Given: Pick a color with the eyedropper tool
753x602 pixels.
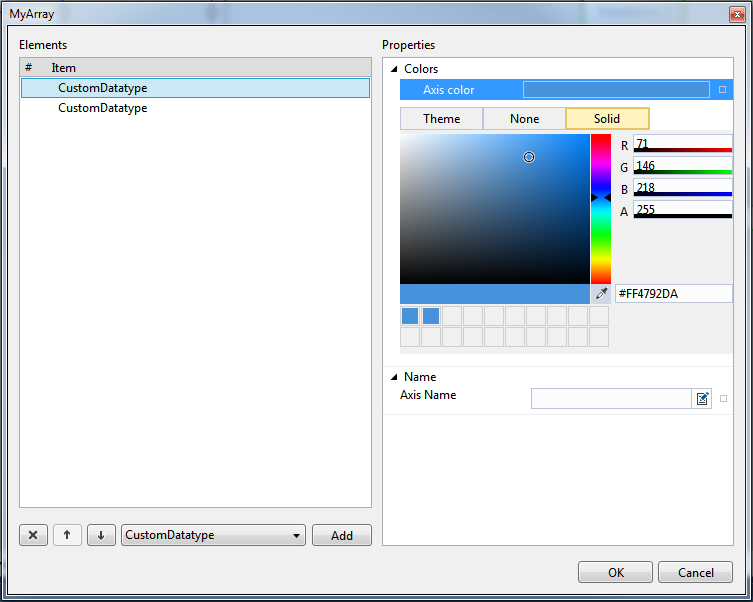Looking at the screenshot, I should pyautogui.click(x=601, y=293).
